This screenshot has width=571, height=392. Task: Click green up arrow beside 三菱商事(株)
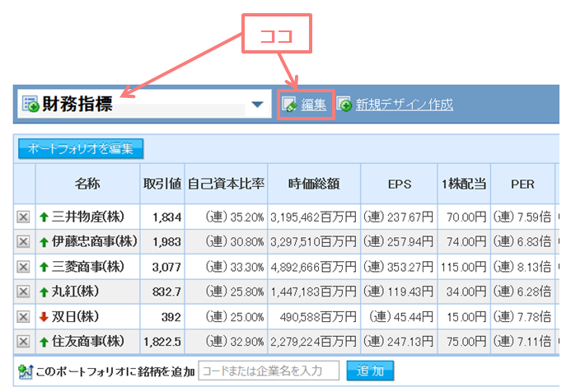(x=44, y=267)
